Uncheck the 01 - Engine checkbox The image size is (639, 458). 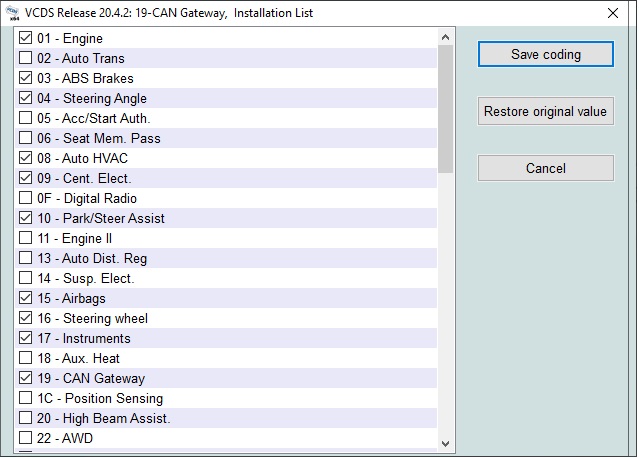[x=25, y=38]
